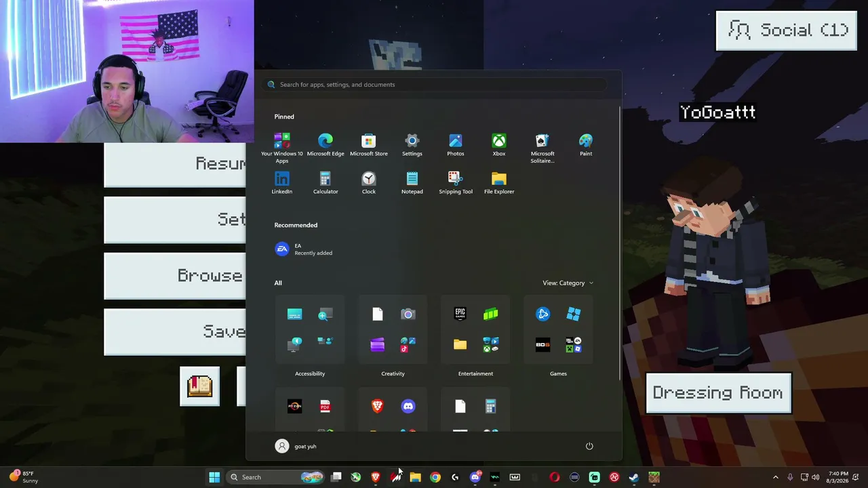Screen dimensions: 868x488
Task: Open the Dressing Room in Minecraft
Action: tap(718, 393)
